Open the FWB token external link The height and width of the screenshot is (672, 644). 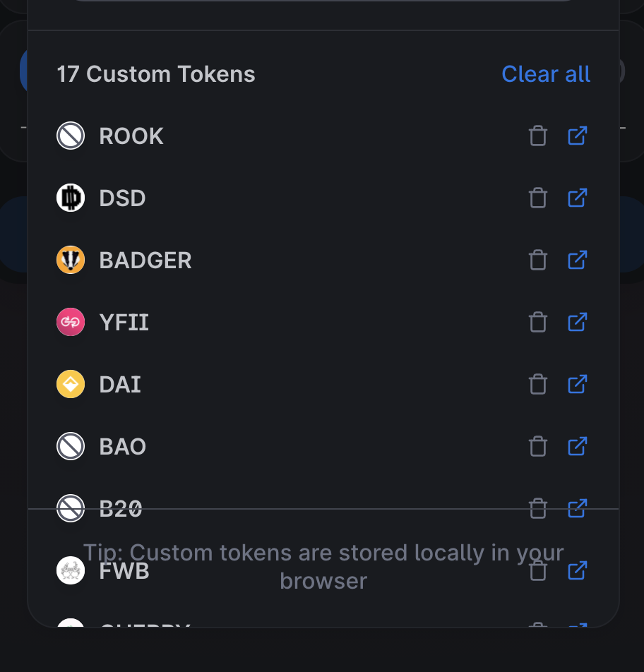(577, 570)
